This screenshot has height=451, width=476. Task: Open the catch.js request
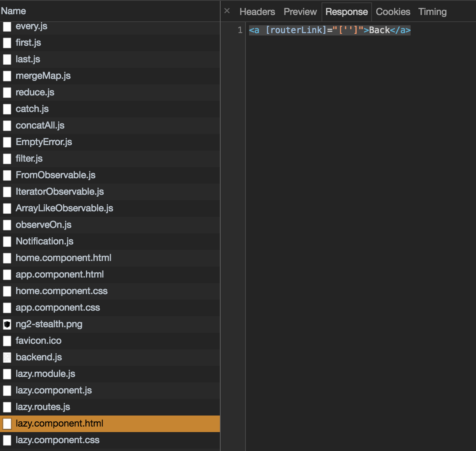[x=110, y=109]
